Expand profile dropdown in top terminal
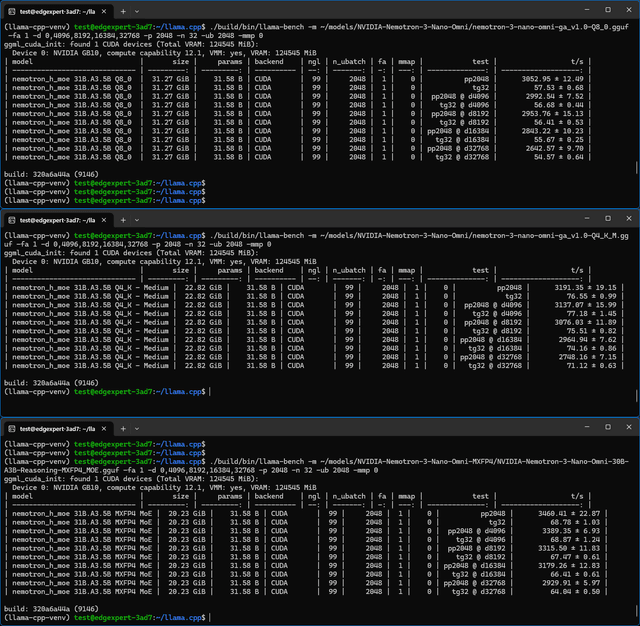Screen dimensions: 640x626 (x=137, y=12)
